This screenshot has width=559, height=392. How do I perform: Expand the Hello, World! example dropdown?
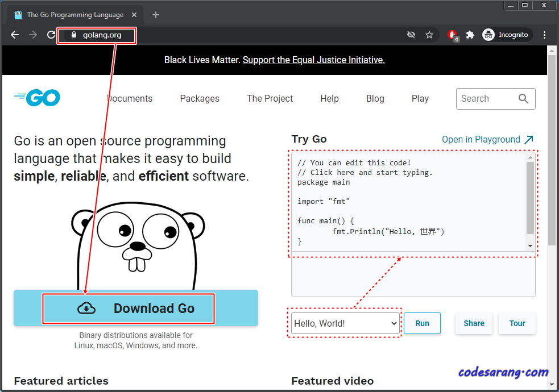(x=345, y=323)
